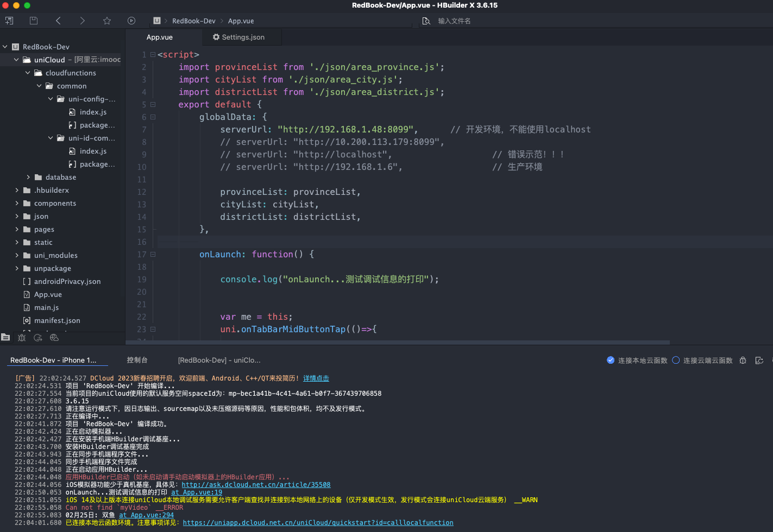
Task: Click the globe cloud icon at sidebar bottom
Action: 54,337
